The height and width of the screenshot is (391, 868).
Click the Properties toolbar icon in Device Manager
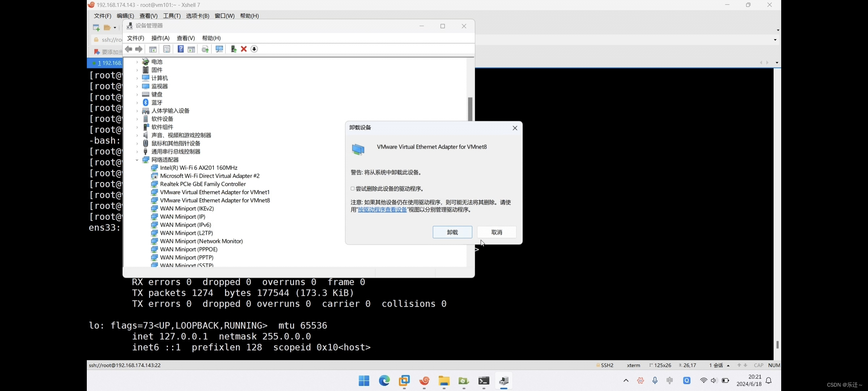point(167,49)
